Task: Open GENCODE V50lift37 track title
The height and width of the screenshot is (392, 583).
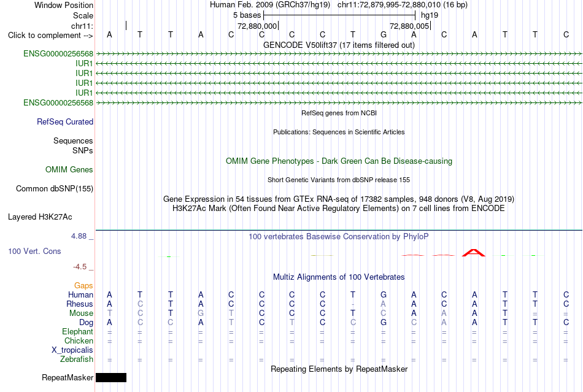Action: [339, 45]
